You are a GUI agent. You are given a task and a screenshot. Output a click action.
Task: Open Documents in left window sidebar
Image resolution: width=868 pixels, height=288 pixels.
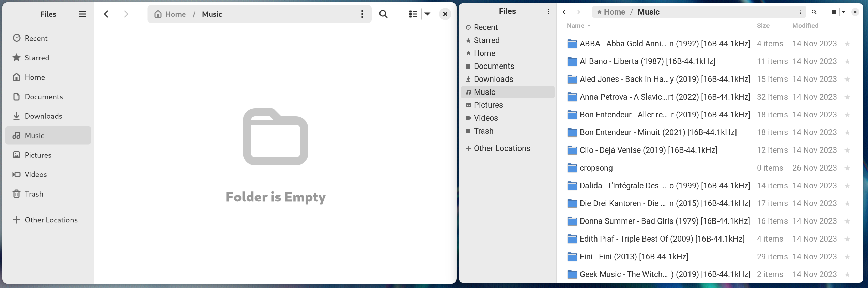tap(48, 97)
